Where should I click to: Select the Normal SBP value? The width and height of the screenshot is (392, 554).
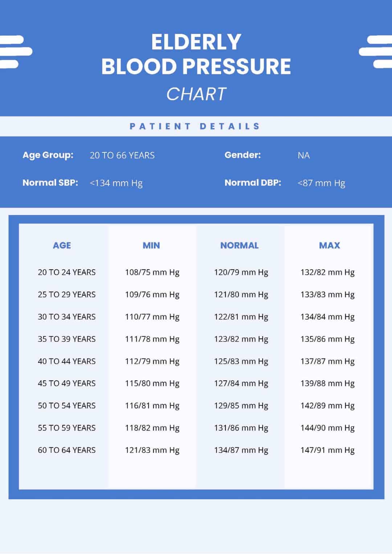116,183
